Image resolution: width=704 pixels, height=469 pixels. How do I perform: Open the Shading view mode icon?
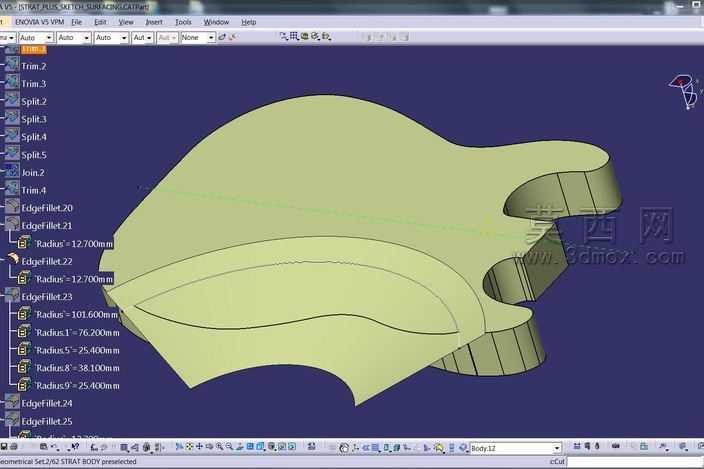pyautogui.click(x=272, y=447)
